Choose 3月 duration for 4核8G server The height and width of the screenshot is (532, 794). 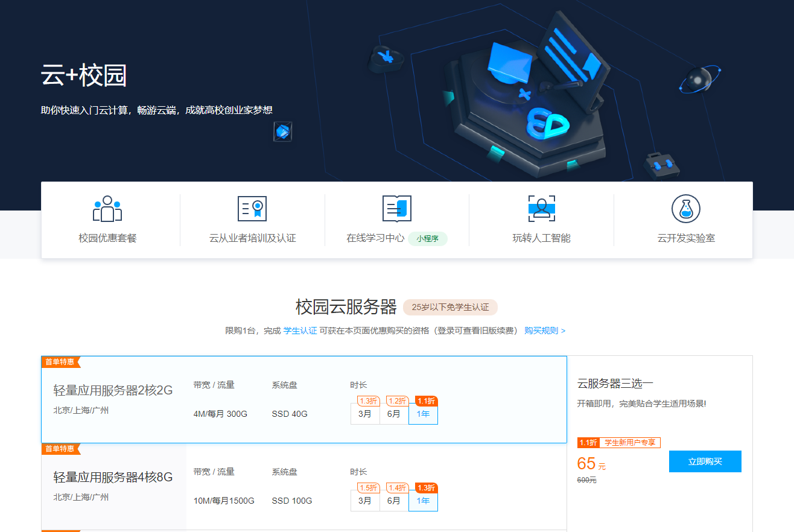pyautogui.click(x=365, y=501)
